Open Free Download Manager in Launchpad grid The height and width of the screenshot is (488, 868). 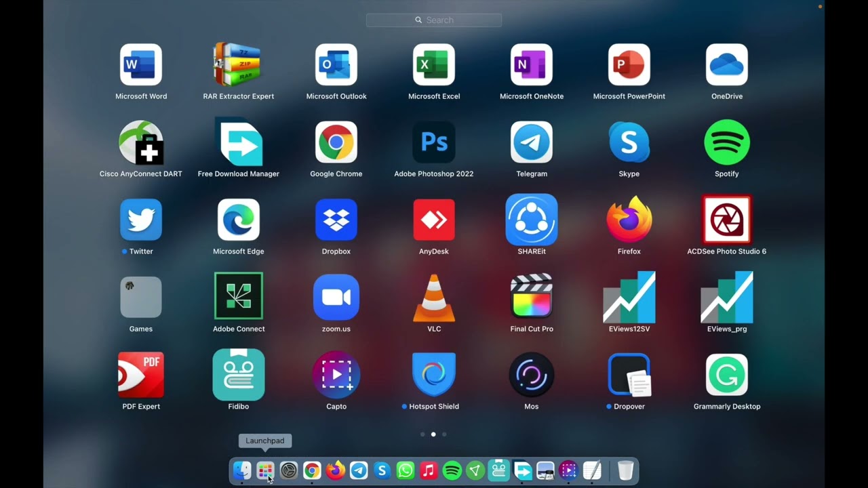click(x=239, y=142)
